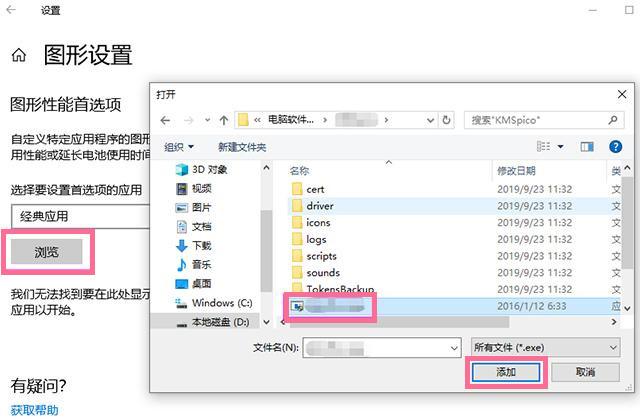Select the logs folder
This screenshot has width=640, height=420.
(x=452, y=239)
